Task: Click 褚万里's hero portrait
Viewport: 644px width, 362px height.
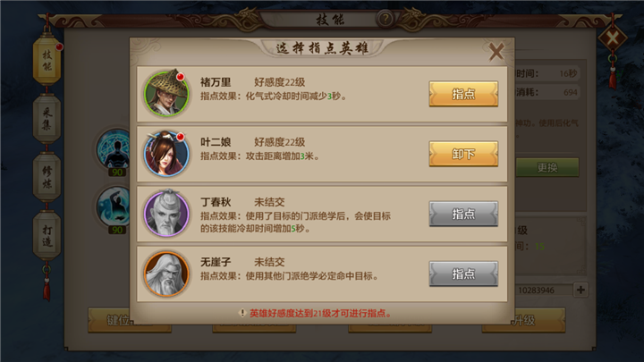Action: click(x=166, y=93)
